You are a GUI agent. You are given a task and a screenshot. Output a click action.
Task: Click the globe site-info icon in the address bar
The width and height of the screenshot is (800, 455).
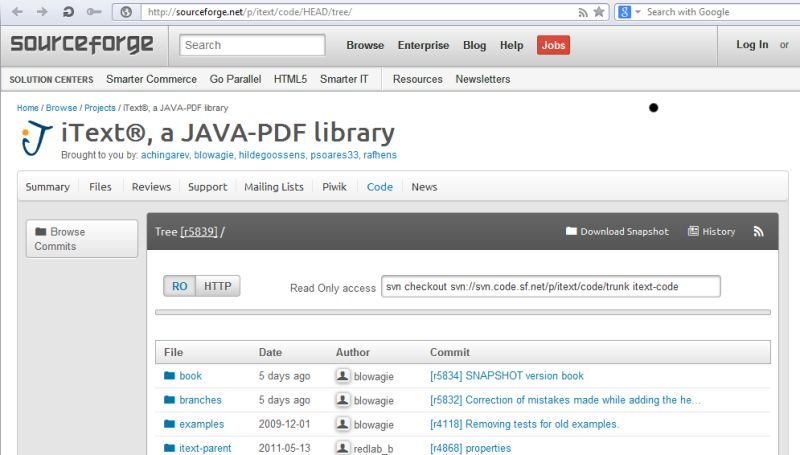(x=126, y=12)
